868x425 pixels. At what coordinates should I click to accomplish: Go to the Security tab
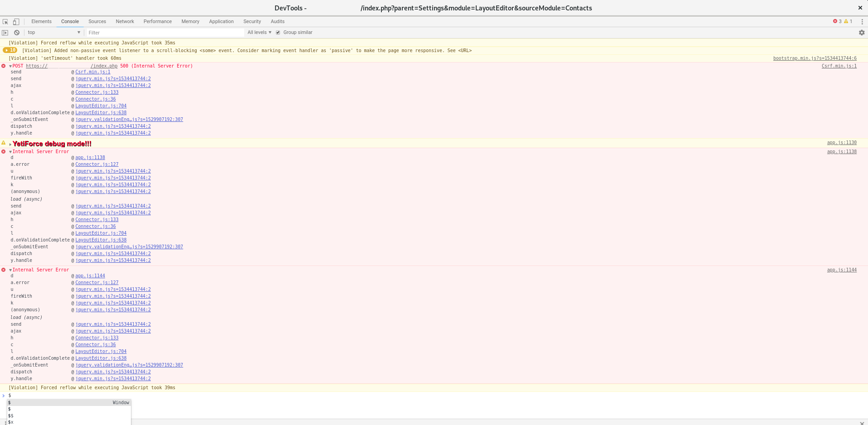click(x=252, y=21)
